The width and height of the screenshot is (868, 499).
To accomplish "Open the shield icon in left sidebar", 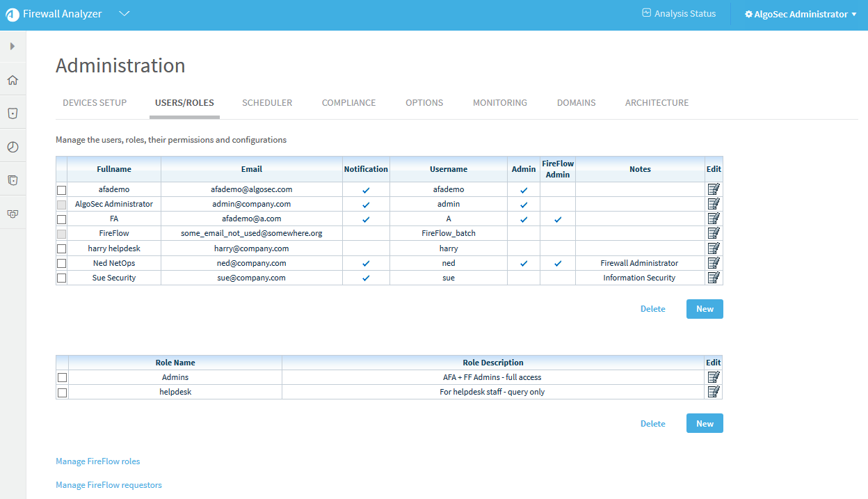I will 13,113.
